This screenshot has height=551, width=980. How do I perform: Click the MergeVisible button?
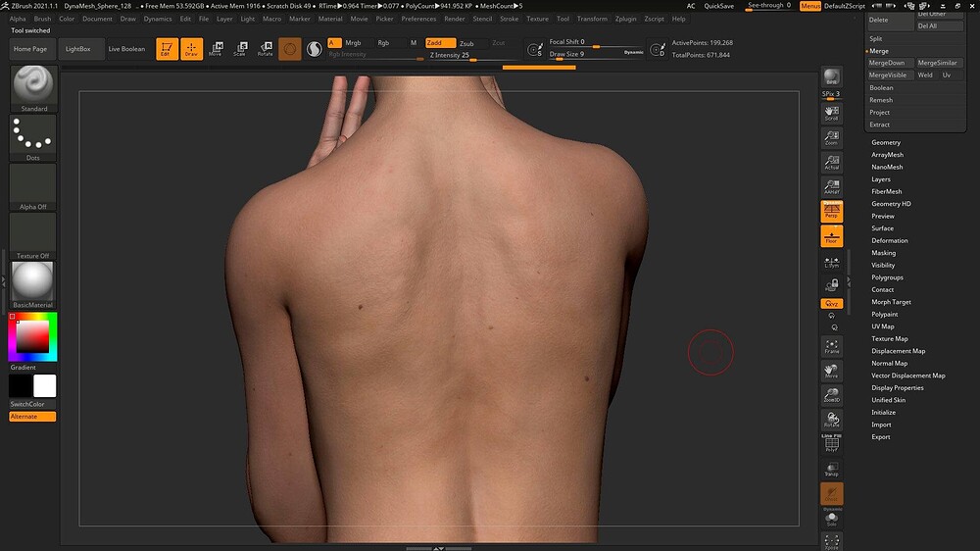890,75
